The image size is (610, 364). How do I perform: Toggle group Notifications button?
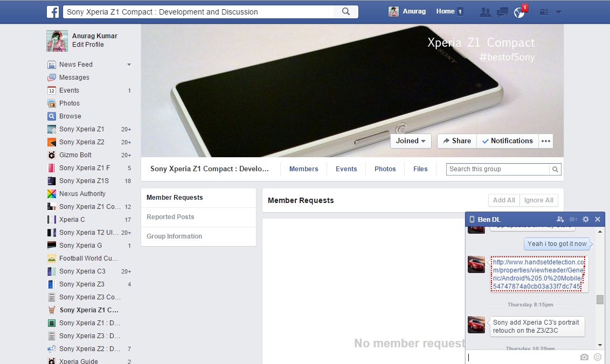[x=507, y=141]
